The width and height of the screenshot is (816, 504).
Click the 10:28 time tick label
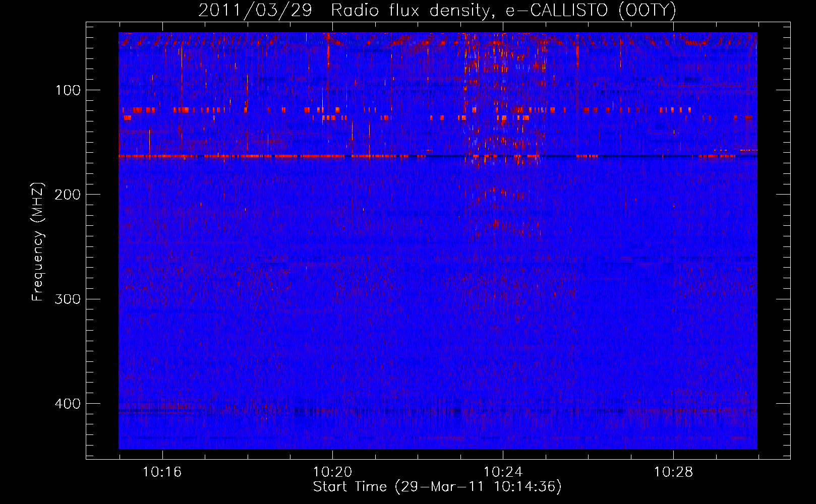tap(673, 472)
